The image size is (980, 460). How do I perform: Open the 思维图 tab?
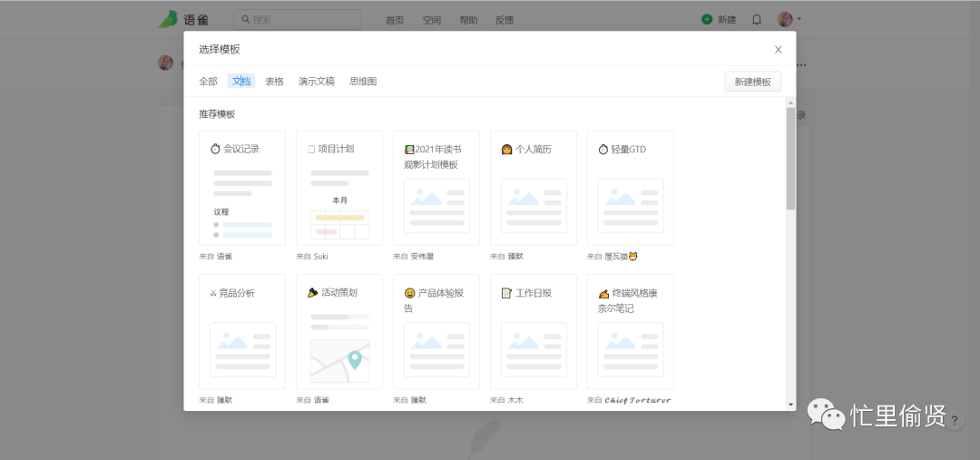coord(363,81)
